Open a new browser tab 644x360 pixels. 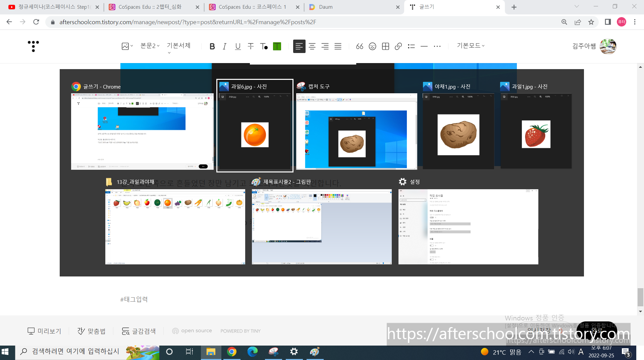(514, 7)
